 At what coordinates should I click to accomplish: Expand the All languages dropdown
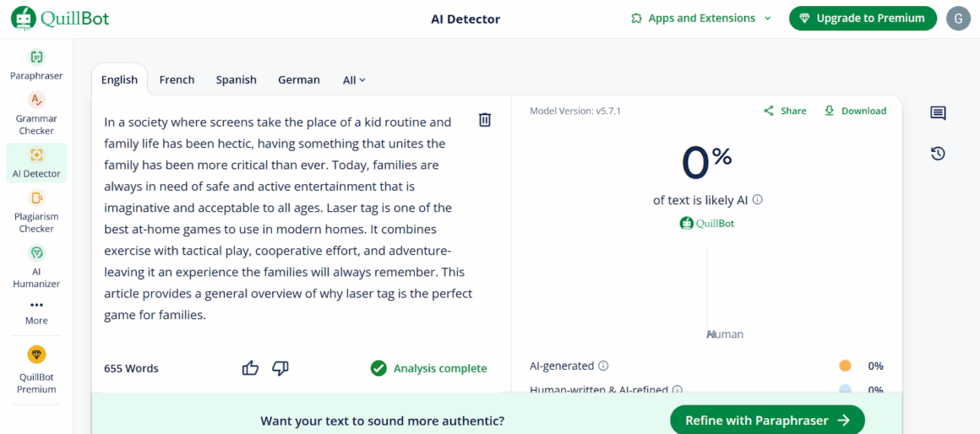[354, 80]
